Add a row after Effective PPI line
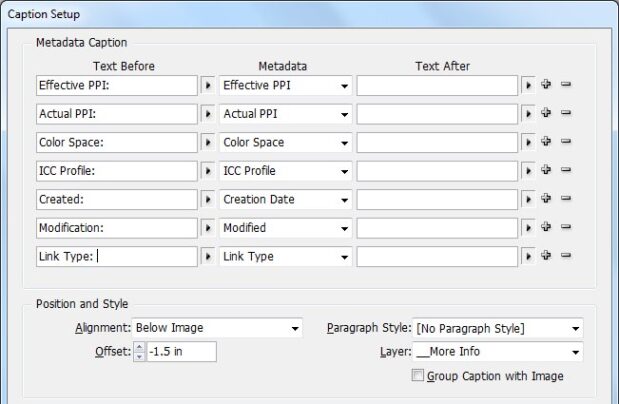This screenshot has height=404, width=619. [546, 84]
